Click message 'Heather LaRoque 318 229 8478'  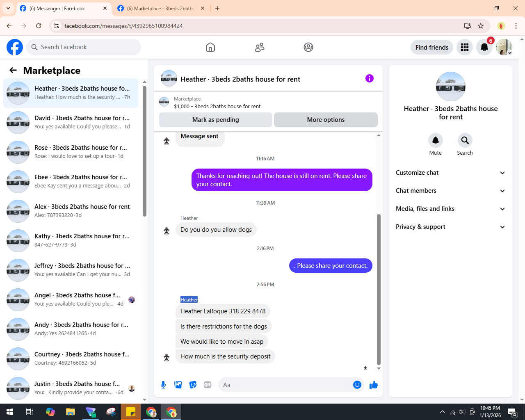(x=223, y=311)
